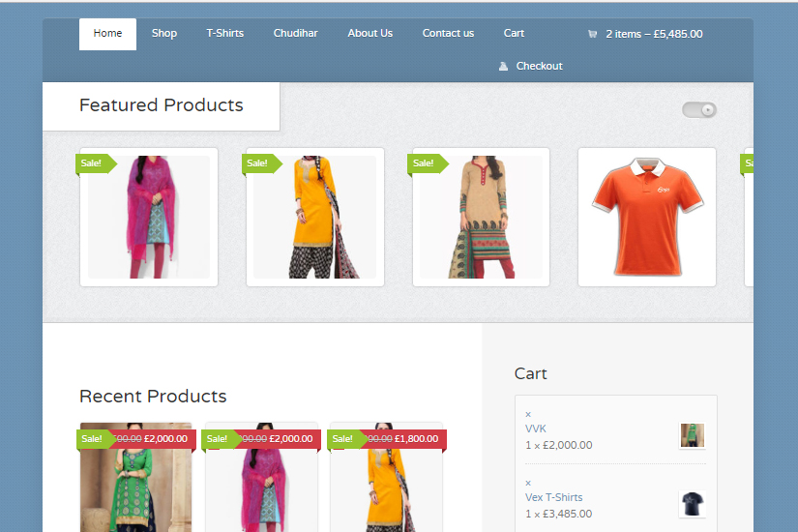Open the Chudihar category page

(295, 34)
